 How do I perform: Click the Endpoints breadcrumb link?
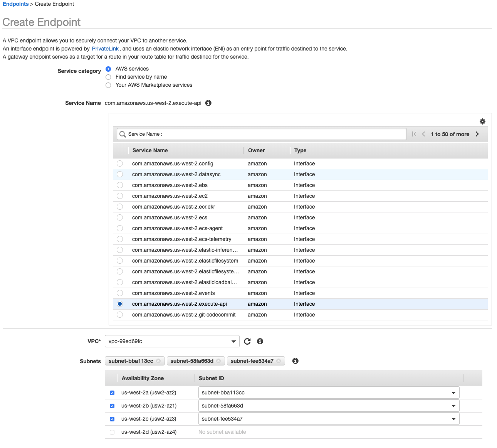(16, 4)
